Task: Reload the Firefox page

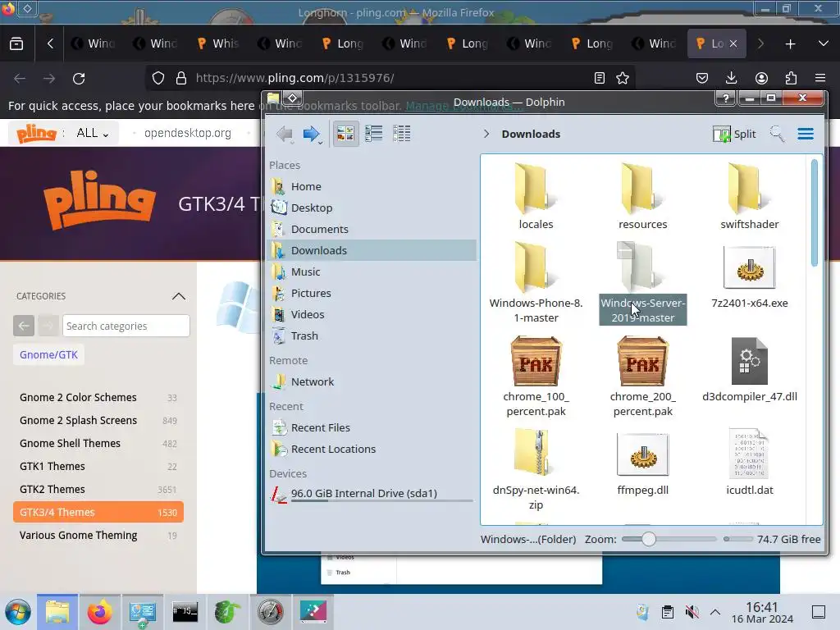Action: (x=79, y=78)
